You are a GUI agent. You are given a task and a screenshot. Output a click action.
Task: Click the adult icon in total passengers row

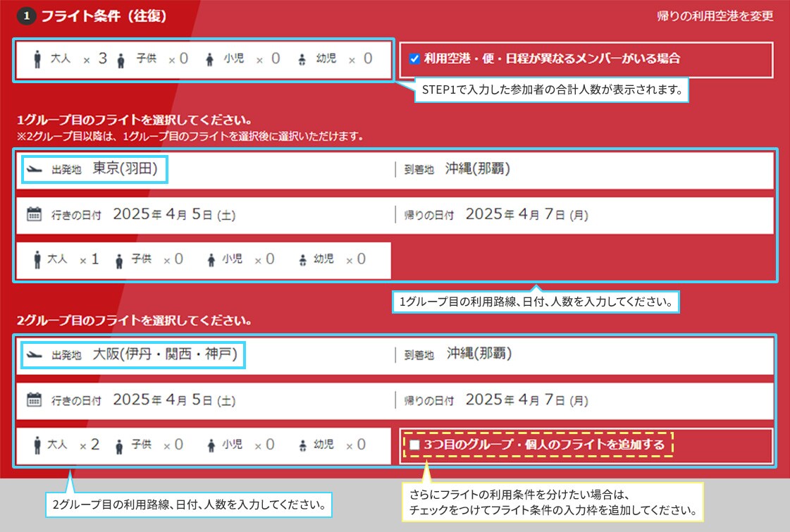(x=37, y=60)
